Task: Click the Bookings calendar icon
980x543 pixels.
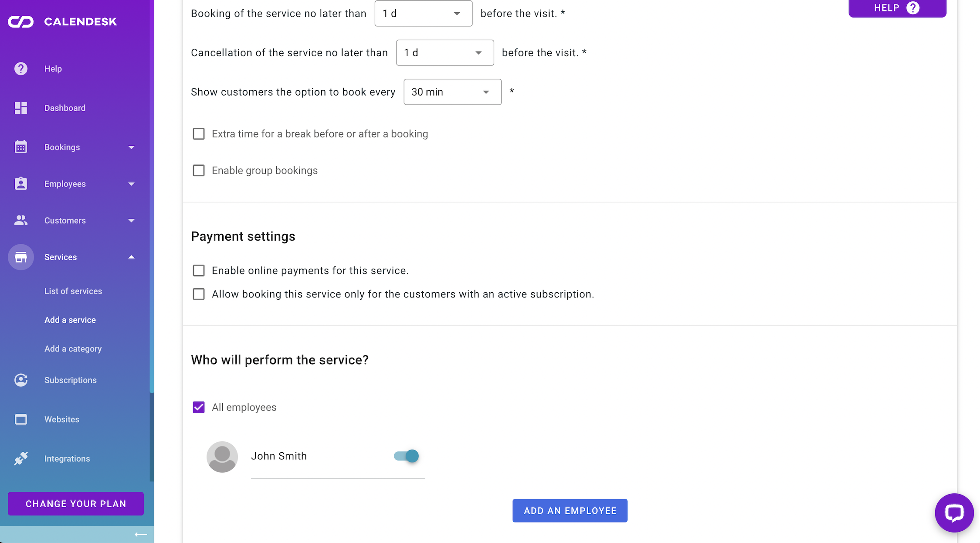Action: coord(21,147)
